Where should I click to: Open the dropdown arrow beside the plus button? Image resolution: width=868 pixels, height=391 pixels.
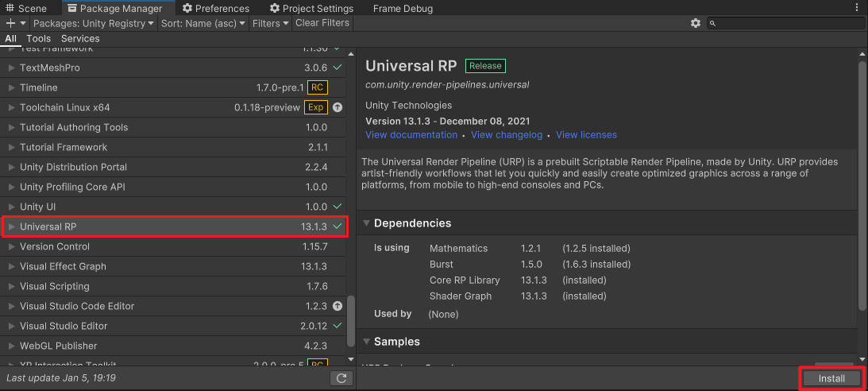tap(23, 23)
